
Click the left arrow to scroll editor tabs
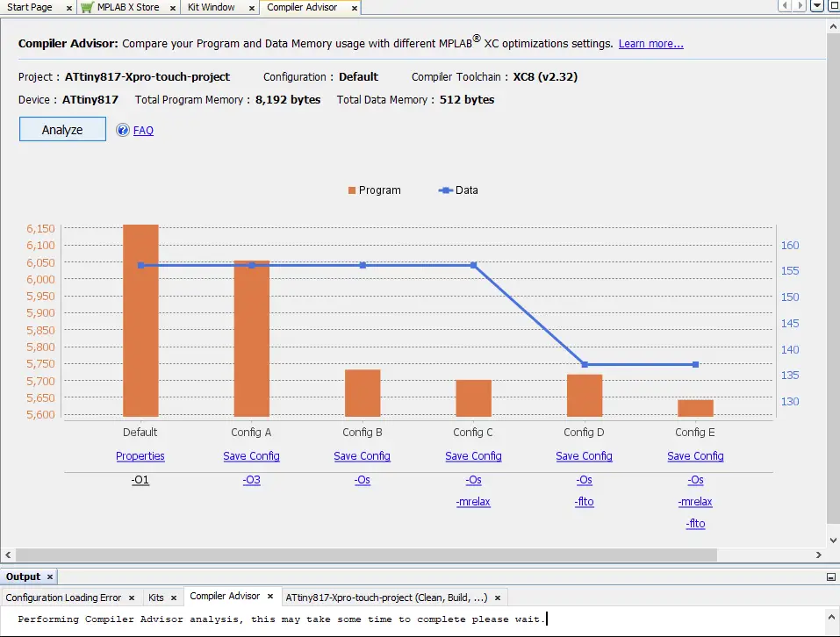(784, 6)
